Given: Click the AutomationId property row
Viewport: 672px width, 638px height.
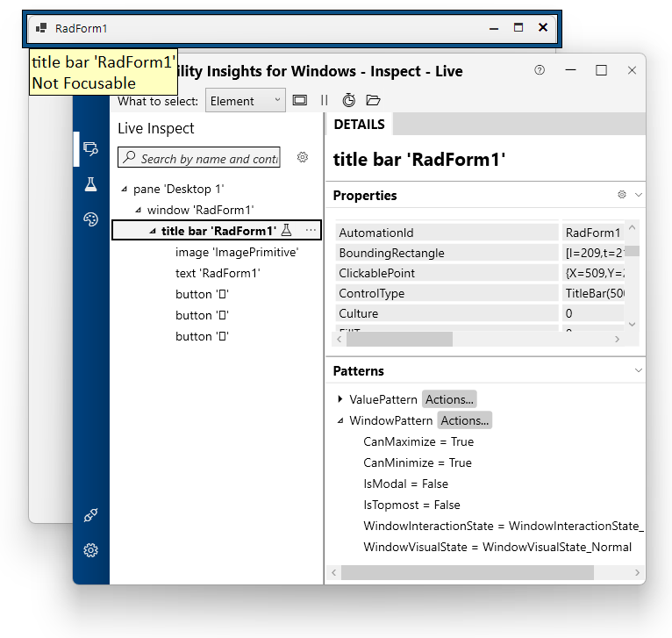Looking at the screenshot, I should pyautogui.click(x=480, y=233).
